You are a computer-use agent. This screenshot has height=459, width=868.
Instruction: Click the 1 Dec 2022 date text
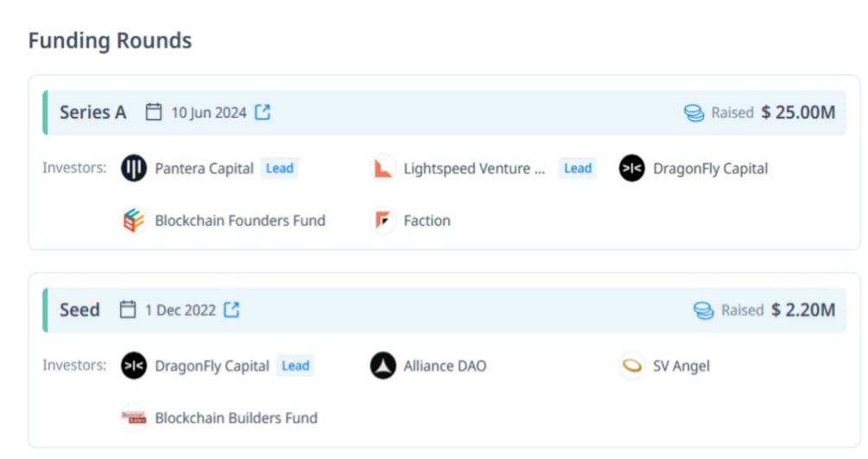point(181,309)
